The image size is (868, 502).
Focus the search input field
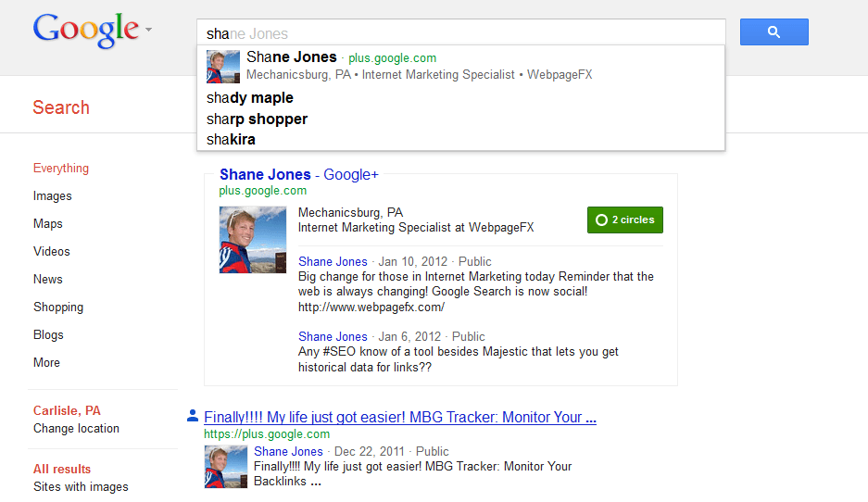(460, 32)
